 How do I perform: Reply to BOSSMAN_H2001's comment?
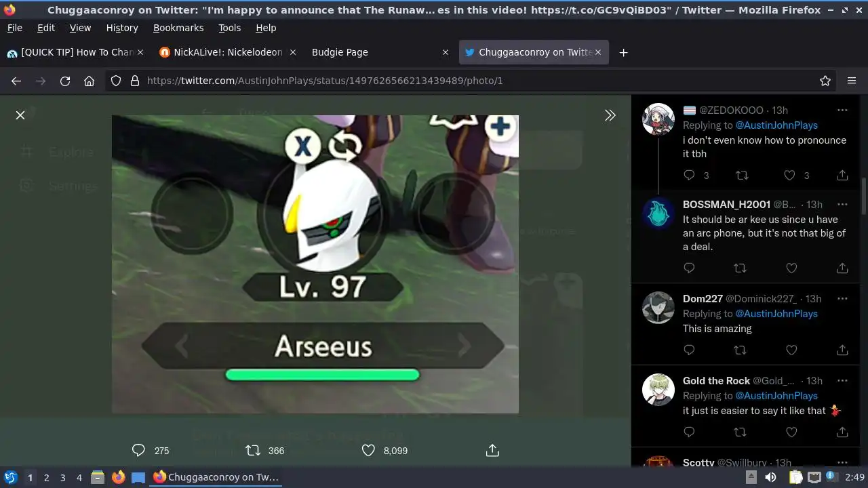pyautogui.click(x=689, y=268)
